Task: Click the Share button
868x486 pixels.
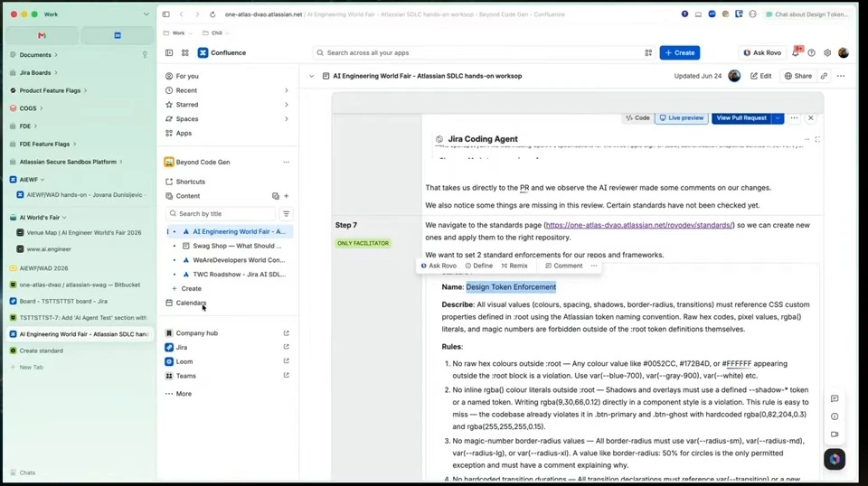Action: [x=797, y=76]
